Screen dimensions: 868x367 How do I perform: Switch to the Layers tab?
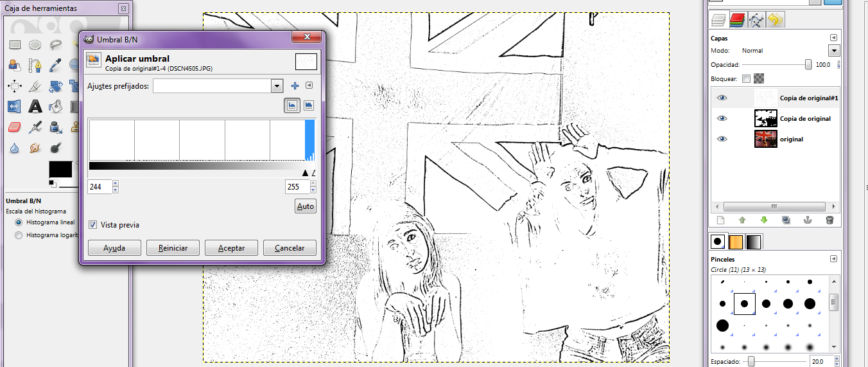pyautogui.click(x=718, y=20)
